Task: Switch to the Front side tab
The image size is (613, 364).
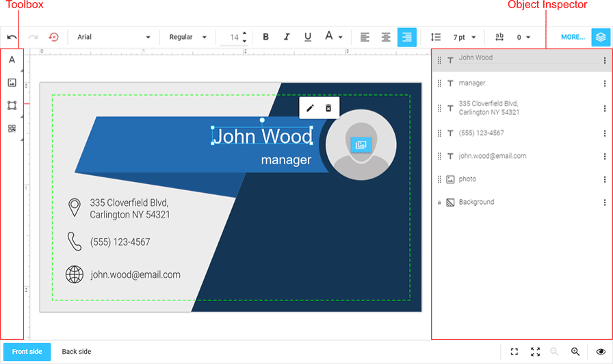Action: pos(27,352)
